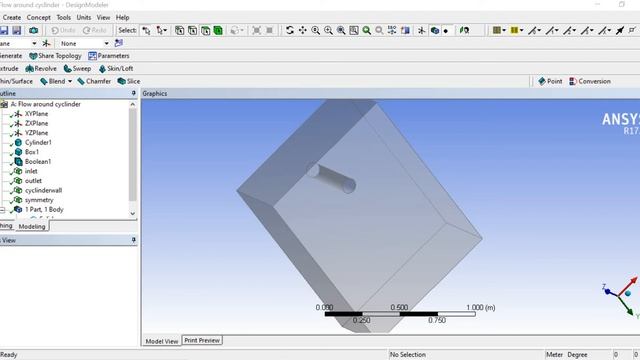Choose the Skin/Loft feature tool

116,69
